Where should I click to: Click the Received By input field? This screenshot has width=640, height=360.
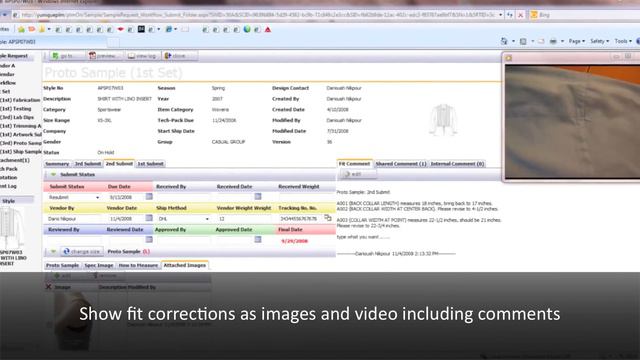(x=183, y=197)
